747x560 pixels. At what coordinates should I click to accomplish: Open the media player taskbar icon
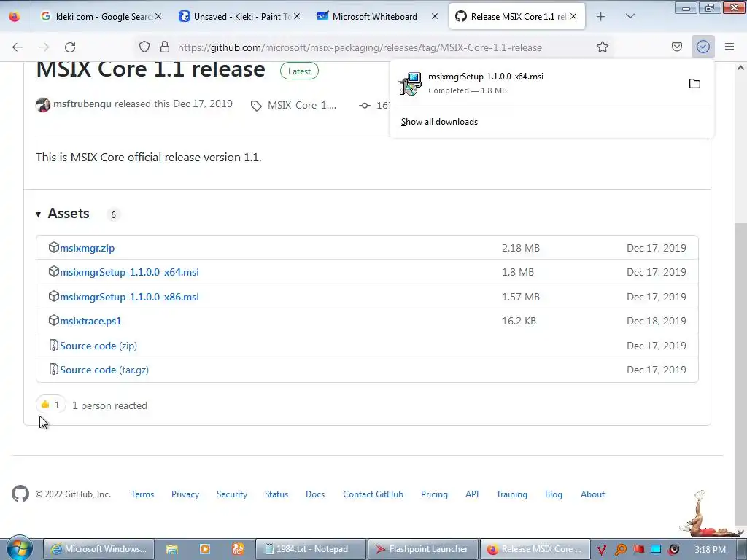click(x=205, y=549)
